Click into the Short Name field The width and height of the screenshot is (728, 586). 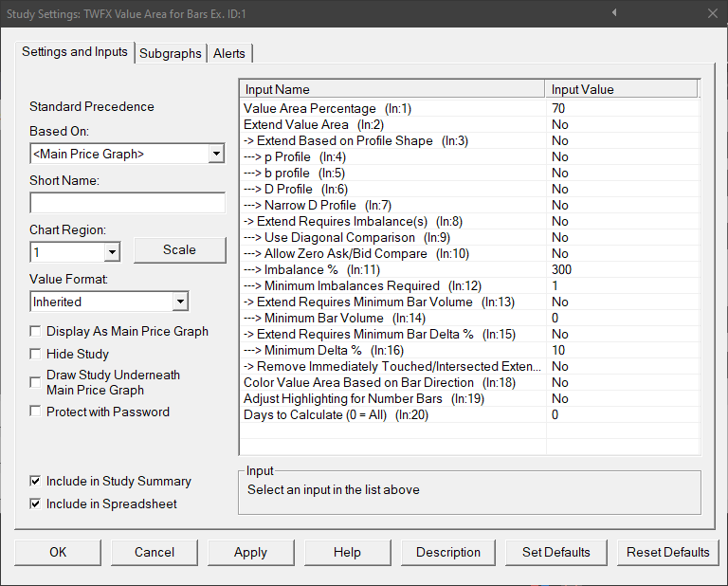pyautogui.click(x=127, y=203)
